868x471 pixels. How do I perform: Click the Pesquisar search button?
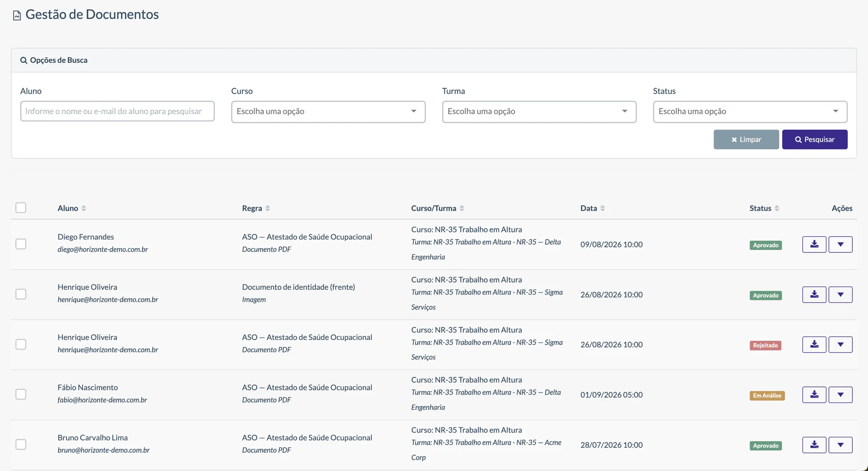click(815, 139)
